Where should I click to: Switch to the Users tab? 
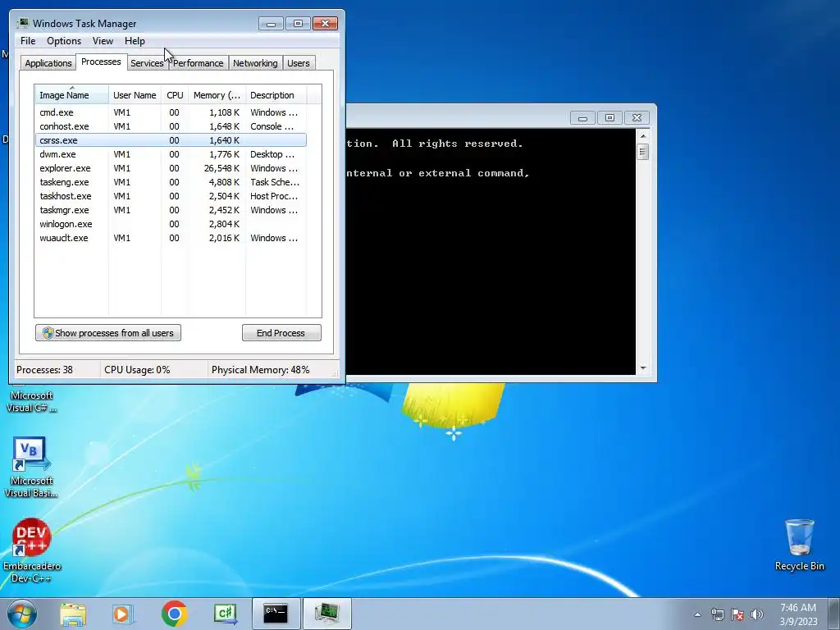(x=299, y=63)
